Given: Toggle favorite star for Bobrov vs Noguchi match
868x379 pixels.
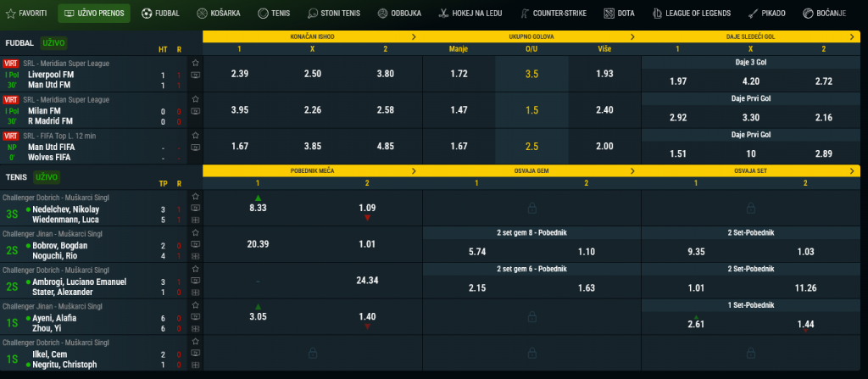Looking at the screenshot, I should (196, 232).
